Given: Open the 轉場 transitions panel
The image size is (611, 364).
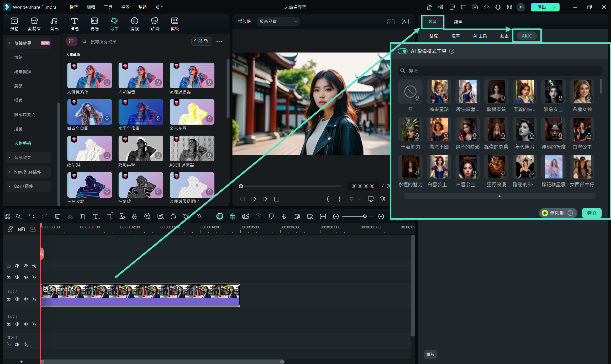Looking at the screenshot, I should click(x=95, y=24).
